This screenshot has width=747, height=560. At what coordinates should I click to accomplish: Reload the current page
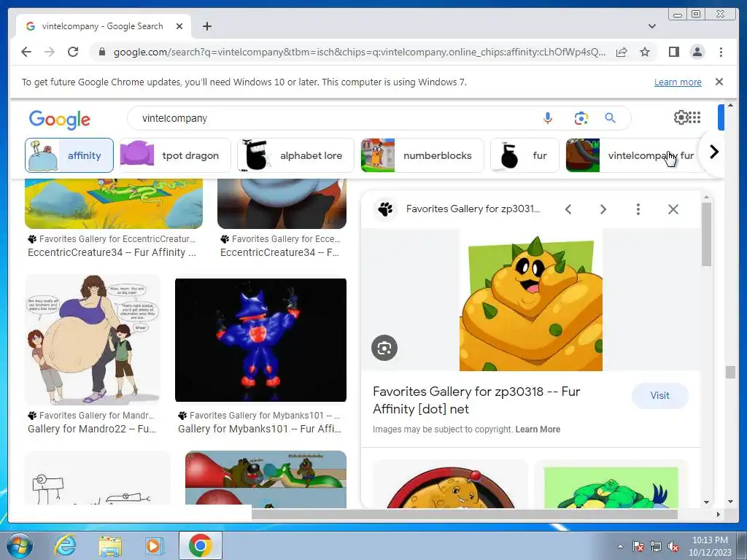[x=73, y=52]
